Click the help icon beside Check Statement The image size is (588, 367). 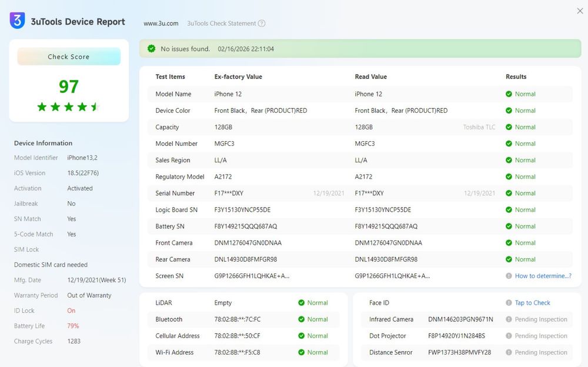click(x=262, y=24)
